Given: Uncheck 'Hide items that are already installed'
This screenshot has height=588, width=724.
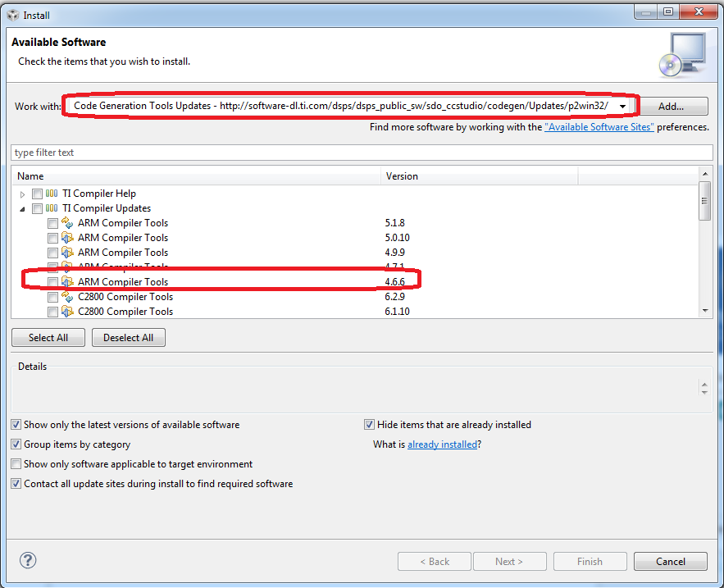Looking at the screenshot, I should [x=370, y=425].
